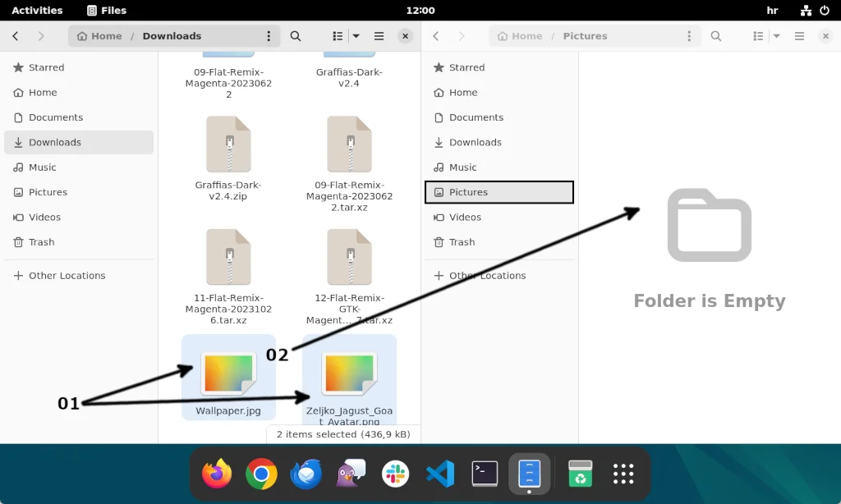Search files in the Downloads window

296,36
